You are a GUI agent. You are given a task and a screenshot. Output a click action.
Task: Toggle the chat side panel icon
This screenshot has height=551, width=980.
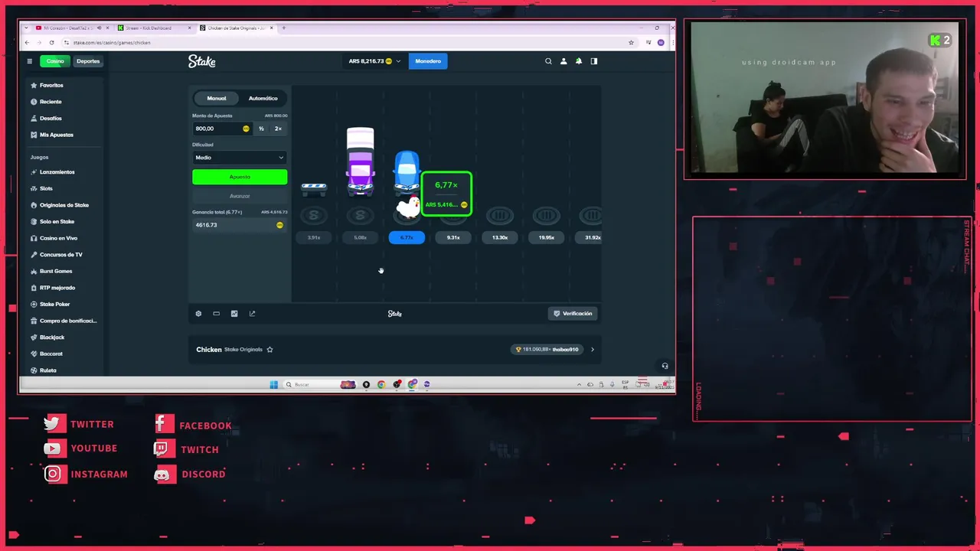coord(593,61)
